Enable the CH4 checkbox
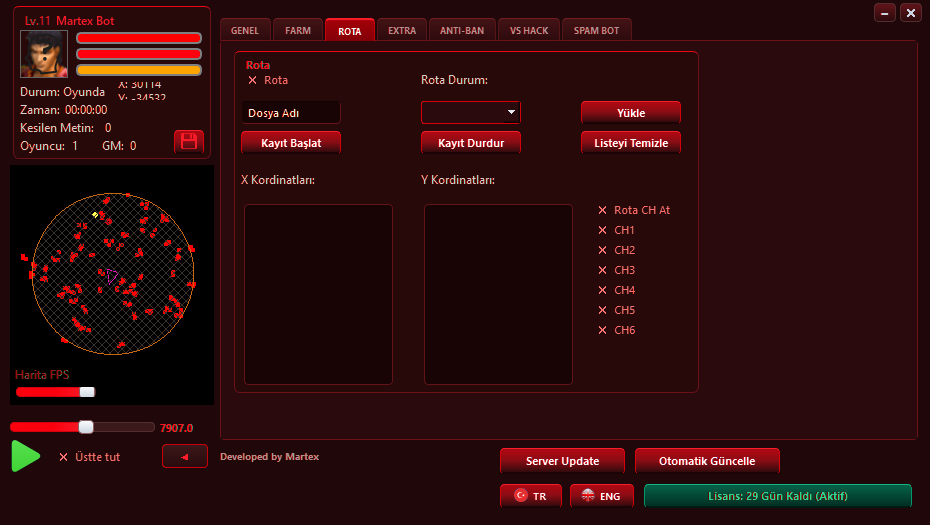 tap(603, 290)
